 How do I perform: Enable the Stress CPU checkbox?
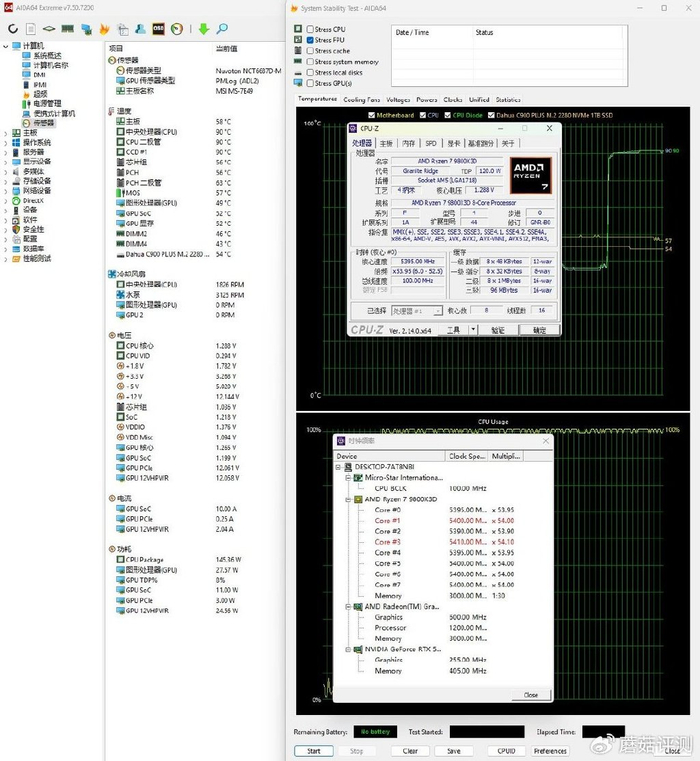click(309, 30)
